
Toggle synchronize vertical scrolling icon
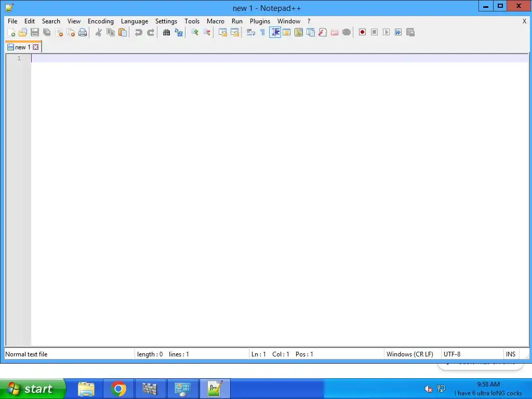click(x=222, y=32)
